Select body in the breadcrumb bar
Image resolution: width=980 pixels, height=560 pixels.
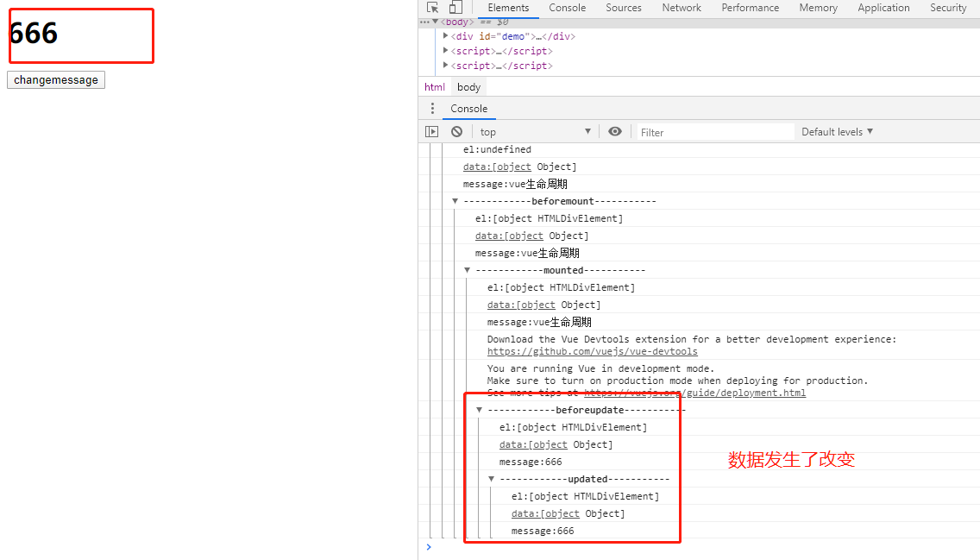(x=468, y=87)
